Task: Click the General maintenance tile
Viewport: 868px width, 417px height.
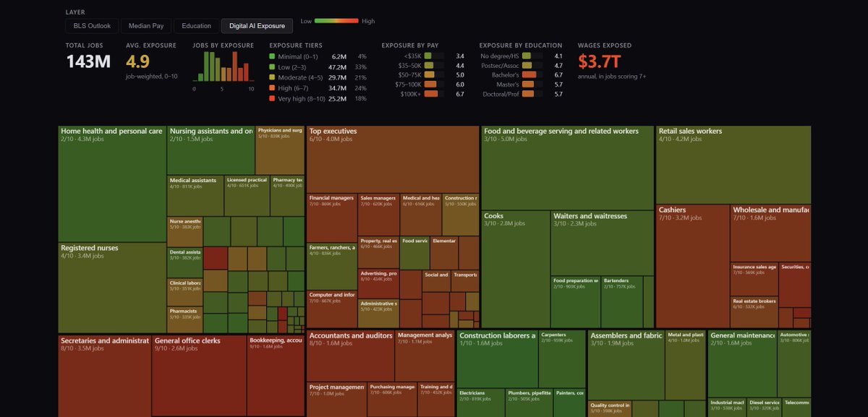Action: point(742,364)
